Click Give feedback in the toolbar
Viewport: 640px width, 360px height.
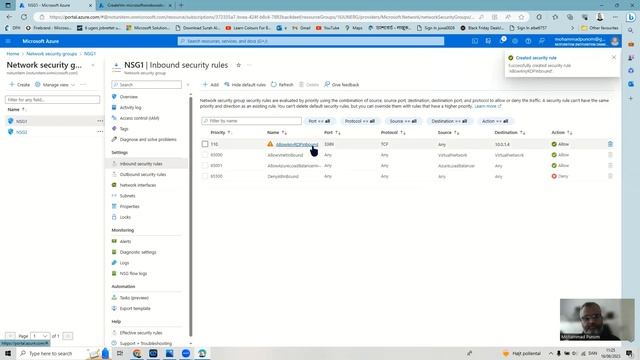342,84
